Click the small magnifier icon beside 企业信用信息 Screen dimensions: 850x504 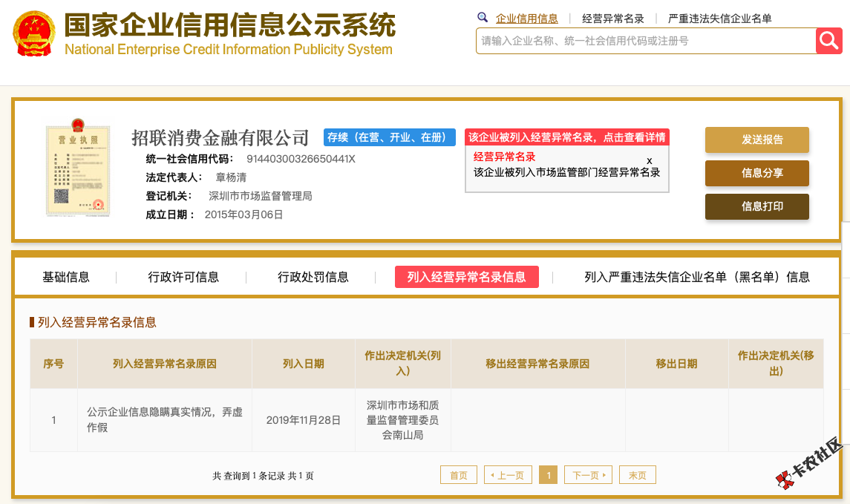(483, 17)
